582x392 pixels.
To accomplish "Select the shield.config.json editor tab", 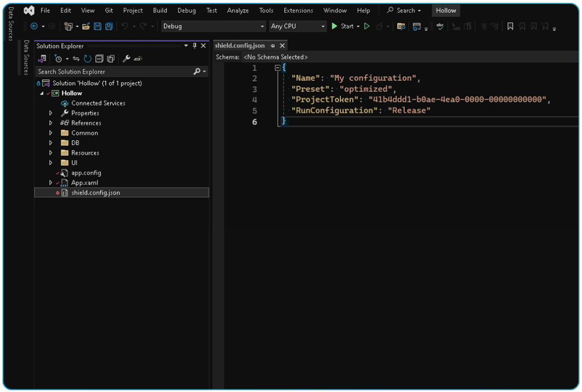I will point(240,45).
